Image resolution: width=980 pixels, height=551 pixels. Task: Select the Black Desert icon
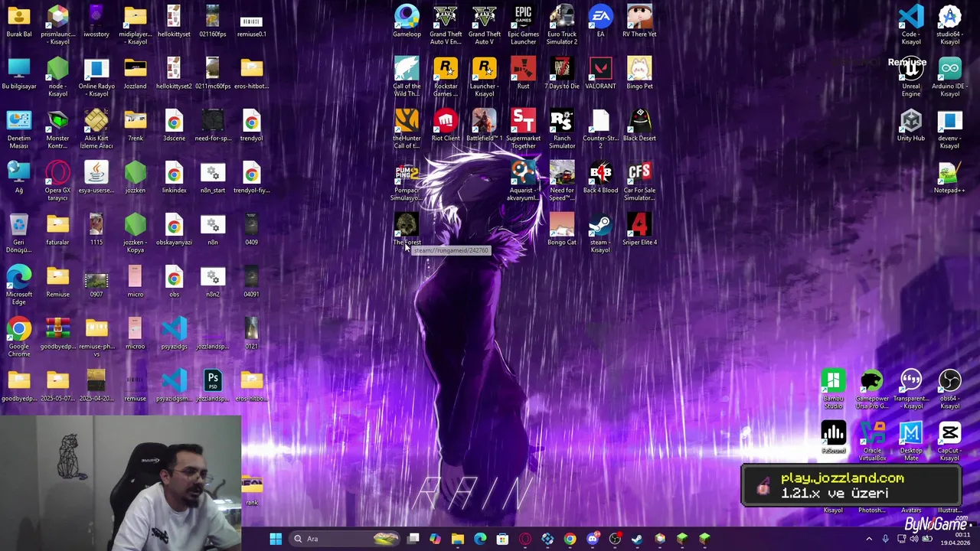639,126
